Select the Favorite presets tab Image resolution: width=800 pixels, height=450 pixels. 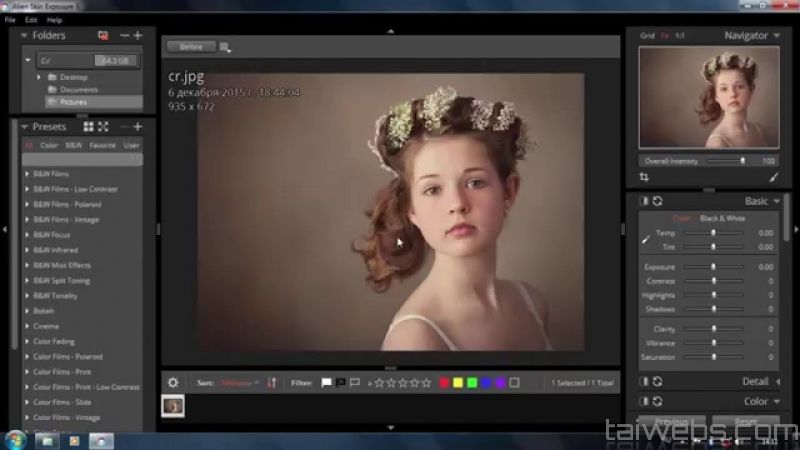[103, 145]
